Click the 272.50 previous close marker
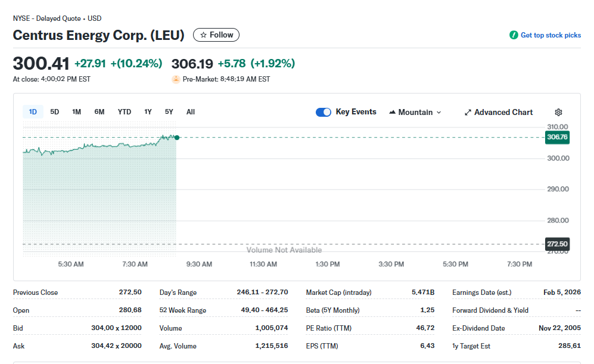 point(557,244)
